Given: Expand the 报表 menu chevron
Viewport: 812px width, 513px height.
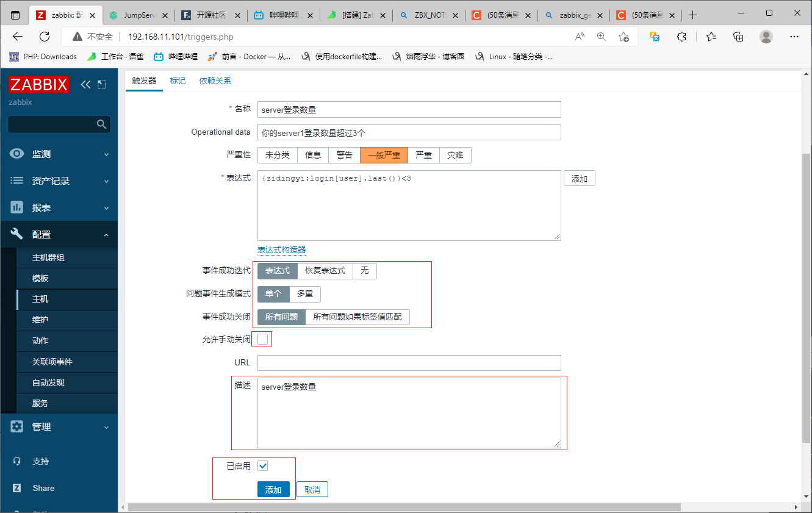Looking at the screenshot, I should pyautogui.click(x=106, y=209).
